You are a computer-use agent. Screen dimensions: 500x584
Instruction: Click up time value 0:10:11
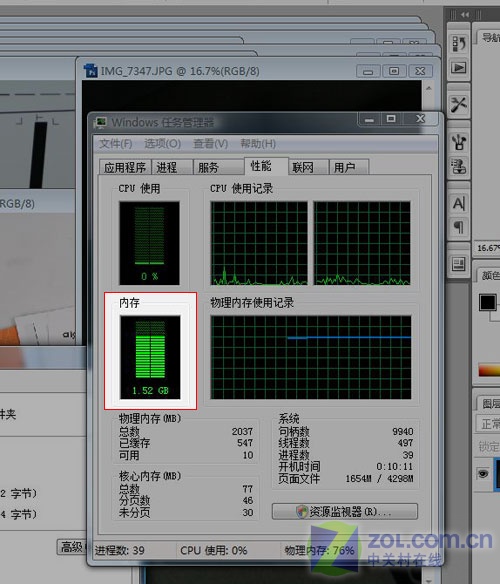click(x=395, y=466)
